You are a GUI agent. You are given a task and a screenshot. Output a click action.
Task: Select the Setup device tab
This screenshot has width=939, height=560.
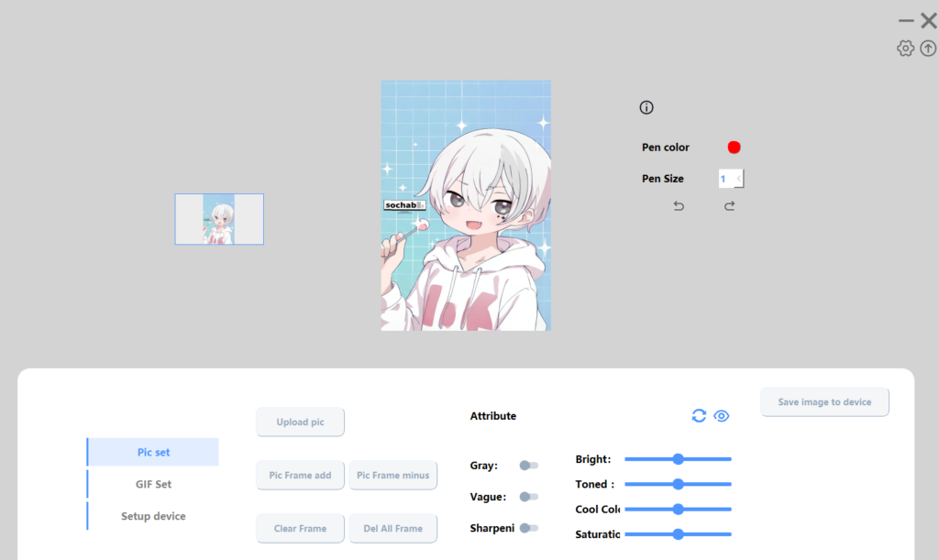tap(153, 515)
